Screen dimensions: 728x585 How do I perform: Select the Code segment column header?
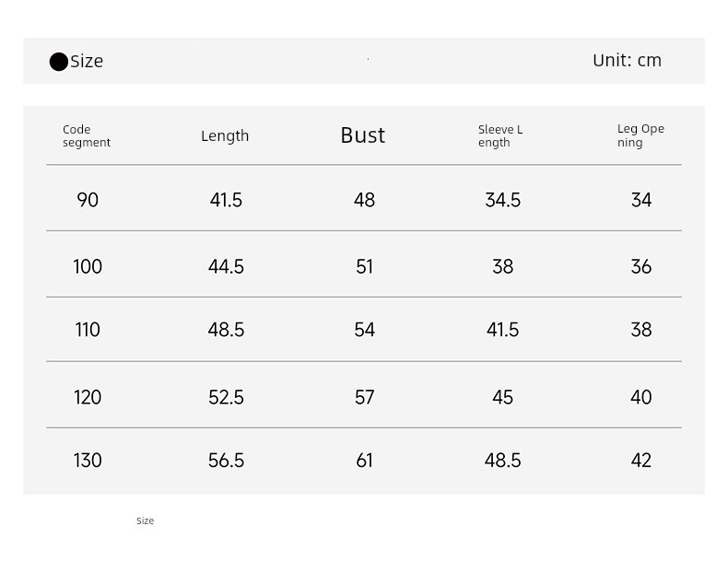[x=87, y=135]
